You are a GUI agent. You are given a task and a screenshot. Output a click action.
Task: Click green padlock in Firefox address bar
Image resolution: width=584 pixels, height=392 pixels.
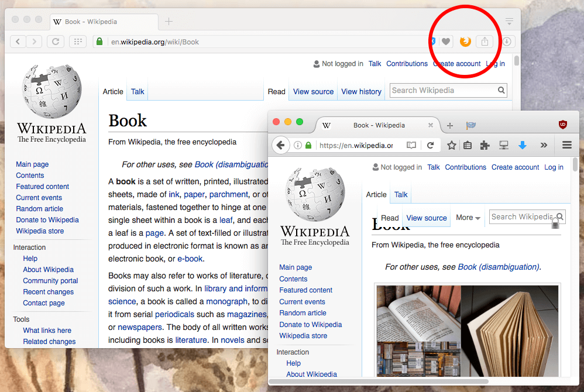pyautogui.click(x=308, y=145)
